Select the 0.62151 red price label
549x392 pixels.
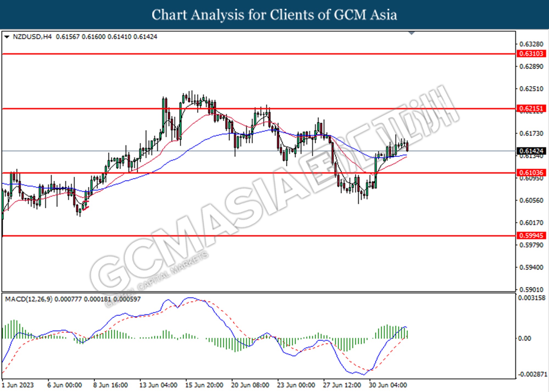531,108
